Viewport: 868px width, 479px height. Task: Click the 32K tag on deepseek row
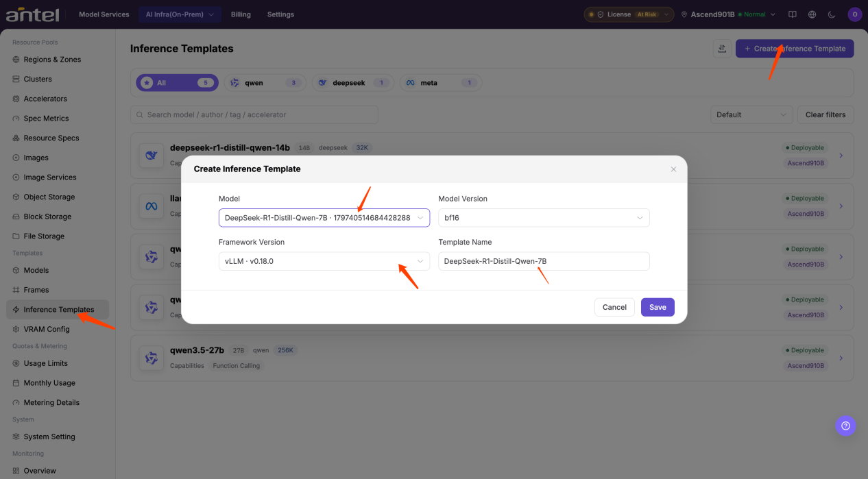click(361, 147)
